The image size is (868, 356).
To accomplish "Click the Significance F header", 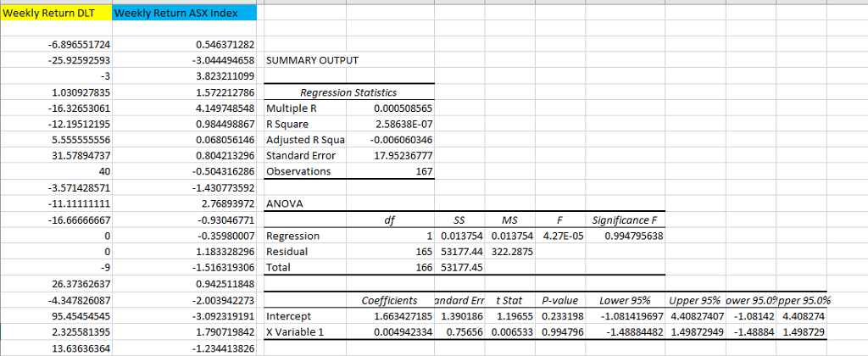I will click(x=624, y=220).
